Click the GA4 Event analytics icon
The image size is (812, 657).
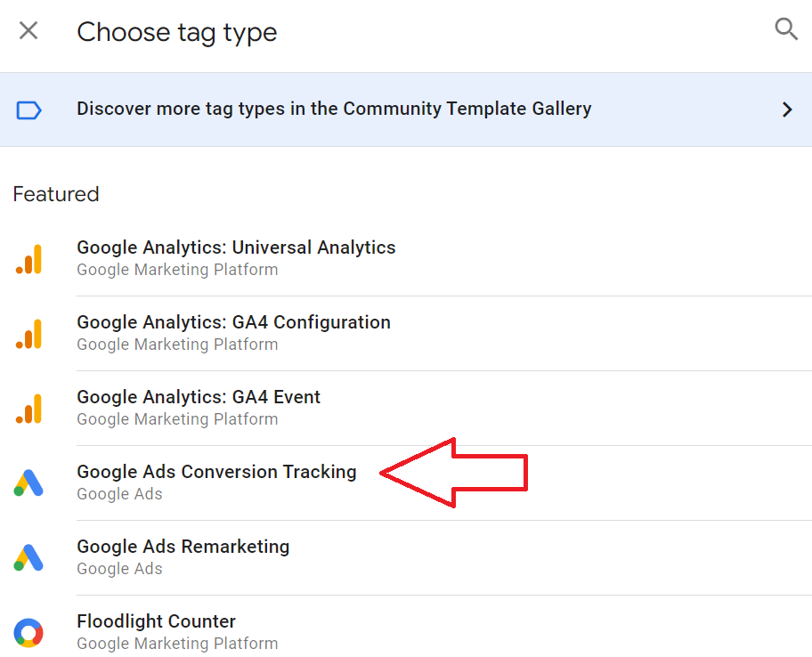point(28,409)
